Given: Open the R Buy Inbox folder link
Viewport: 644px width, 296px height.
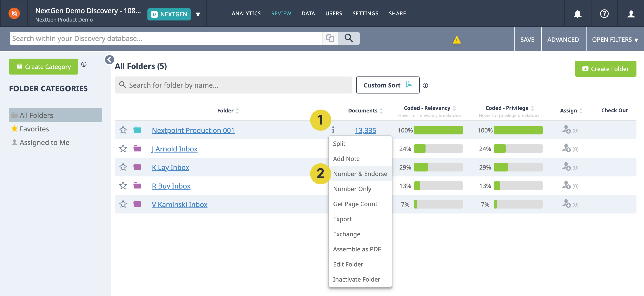Looking at the screenshot, I should coord(171,186).
